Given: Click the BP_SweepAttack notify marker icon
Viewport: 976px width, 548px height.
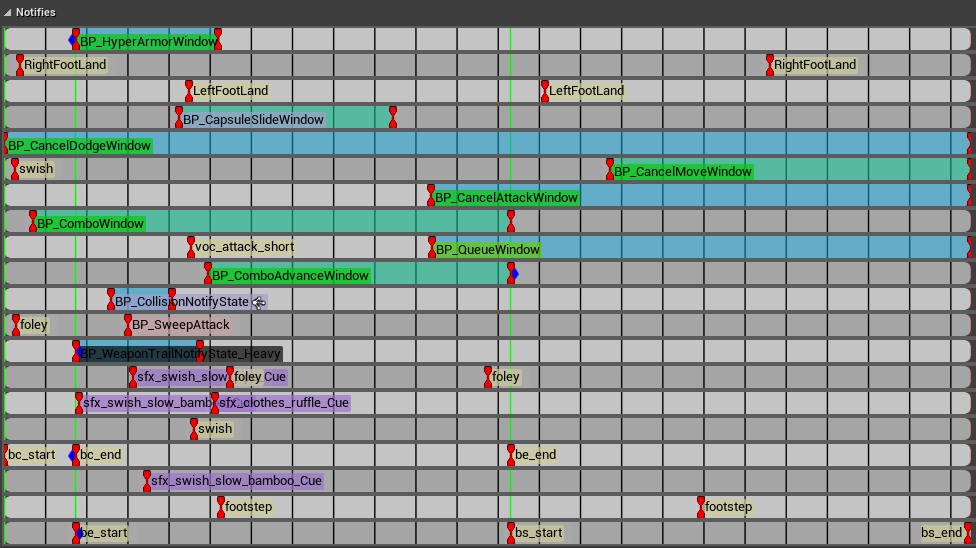Looking at the screenshot, I should pos(128,325).
